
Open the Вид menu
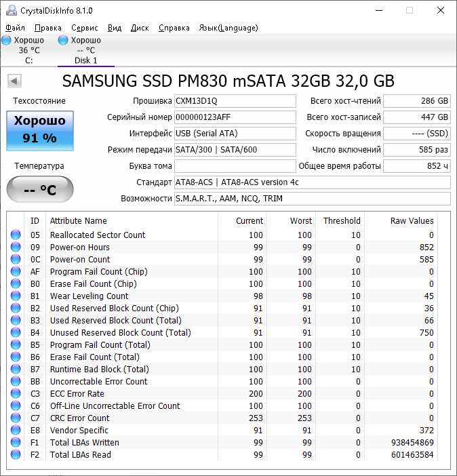115,28
